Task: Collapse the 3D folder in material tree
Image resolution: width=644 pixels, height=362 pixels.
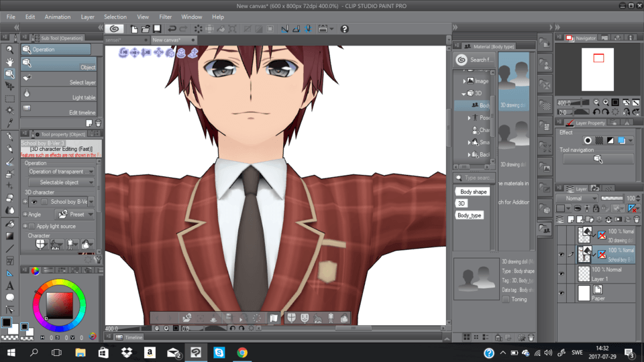Action: (x=463, y=93)
